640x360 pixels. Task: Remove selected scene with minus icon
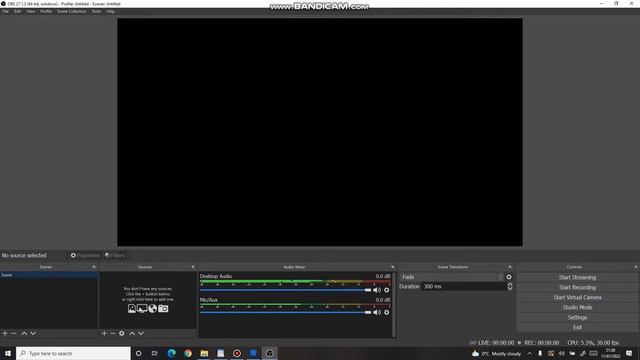coord(14,333)
